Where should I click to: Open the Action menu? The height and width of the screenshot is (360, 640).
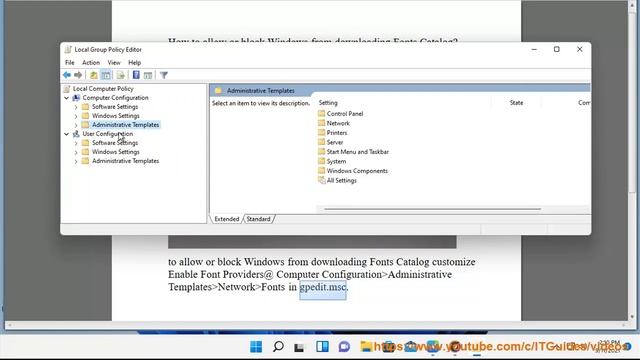coord(91,62)
